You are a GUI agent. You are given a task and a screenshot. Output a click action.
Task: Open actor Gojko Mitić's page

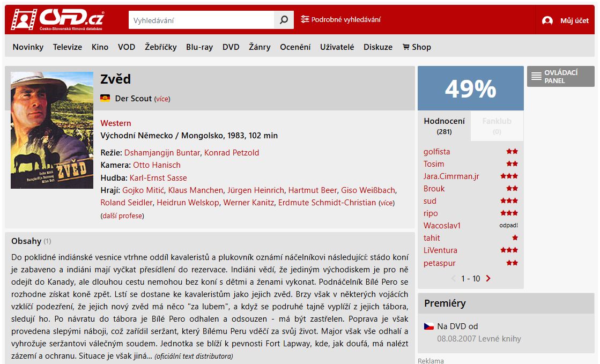(x=143, y=190)
